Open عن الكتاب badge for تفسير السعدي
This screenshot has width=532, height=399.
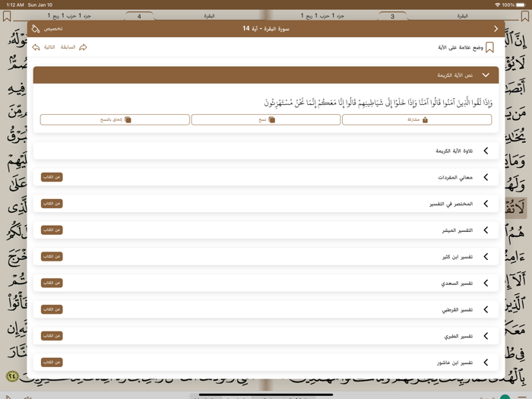click(x=52, y=283)
